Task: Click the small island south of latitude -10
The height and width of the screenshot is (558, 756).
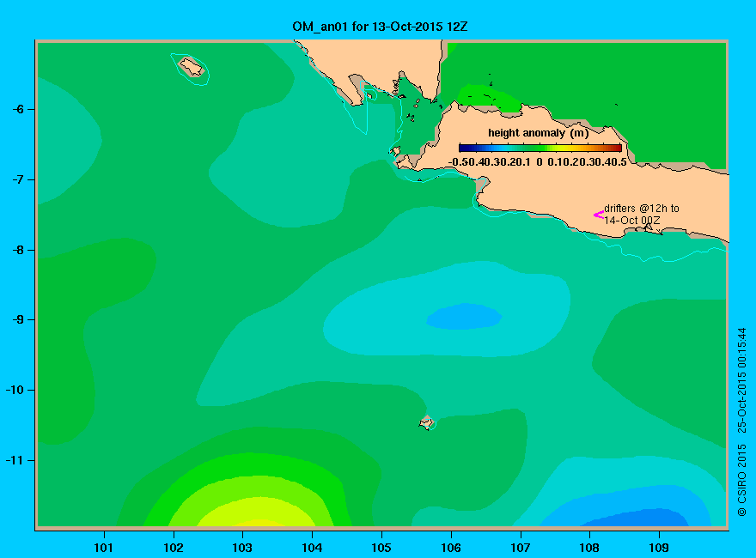Action: coord(427,422)
